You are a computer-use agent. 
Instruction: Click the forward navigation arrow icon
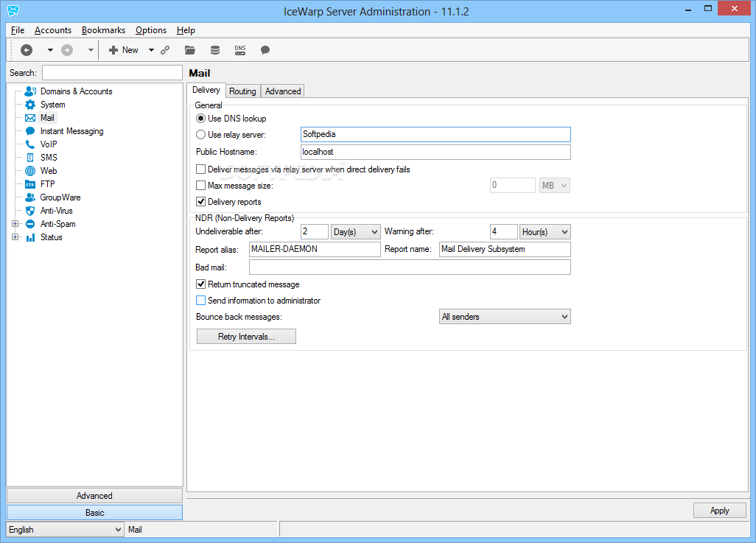coord(67,49)
